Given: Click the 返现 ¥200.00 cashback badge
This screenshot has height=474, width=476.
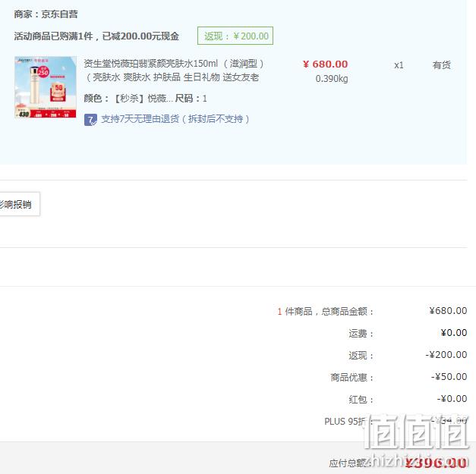Looking at the screenshot, I should click(235, 36).
